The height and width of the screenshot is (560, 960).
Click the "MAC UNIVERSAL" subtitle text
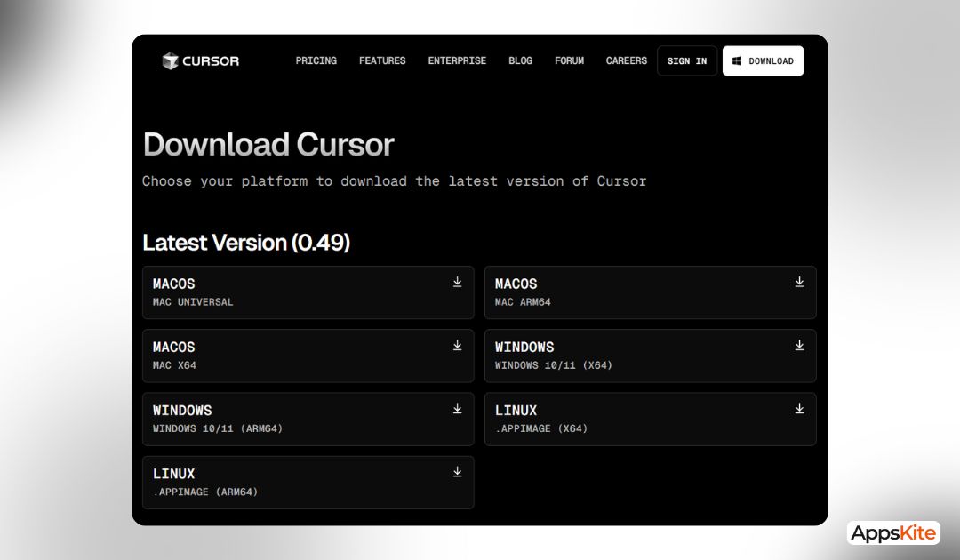click(x=193, y=302)
